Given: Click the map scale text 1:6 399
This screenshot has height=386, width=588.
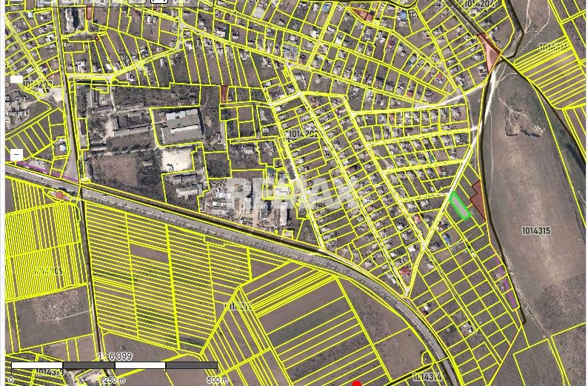Looking at the screenshot, I should tap(114, 356).
